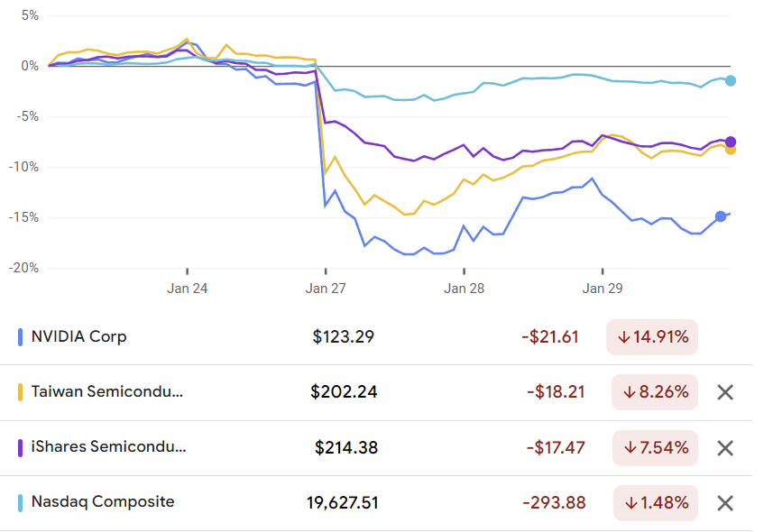
Task: Click the NVIDIA Corp blue color marker
Action: 21,337
